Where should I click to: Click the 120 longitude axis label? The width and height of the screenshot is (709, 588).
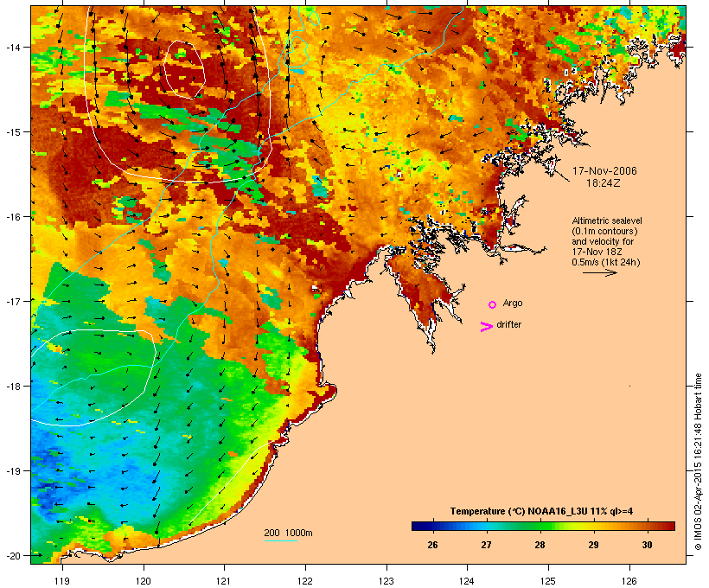[x=144, y=581]
